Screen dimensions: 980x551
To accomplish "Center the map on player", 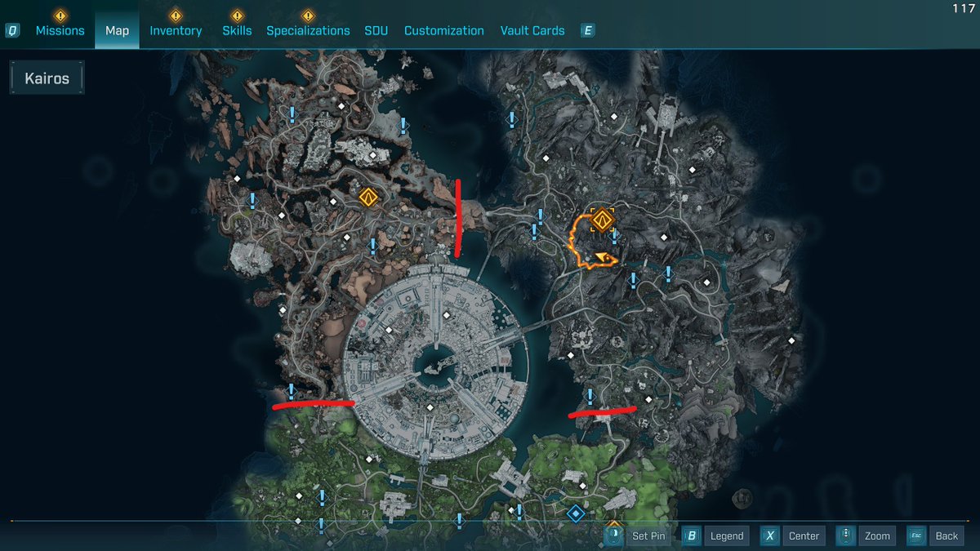I will [x=804, y=535].
